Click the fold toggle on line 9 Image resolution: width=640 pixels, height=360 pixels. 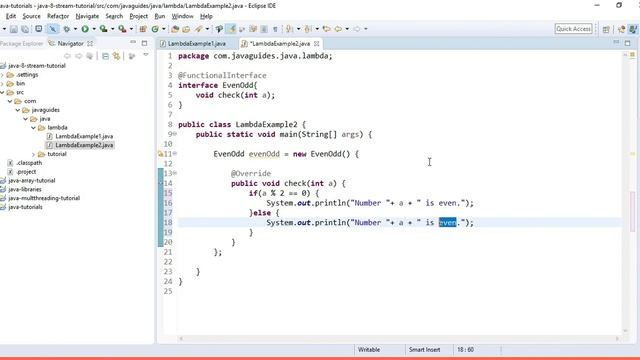pyautogui.click(x=175, y=134)
